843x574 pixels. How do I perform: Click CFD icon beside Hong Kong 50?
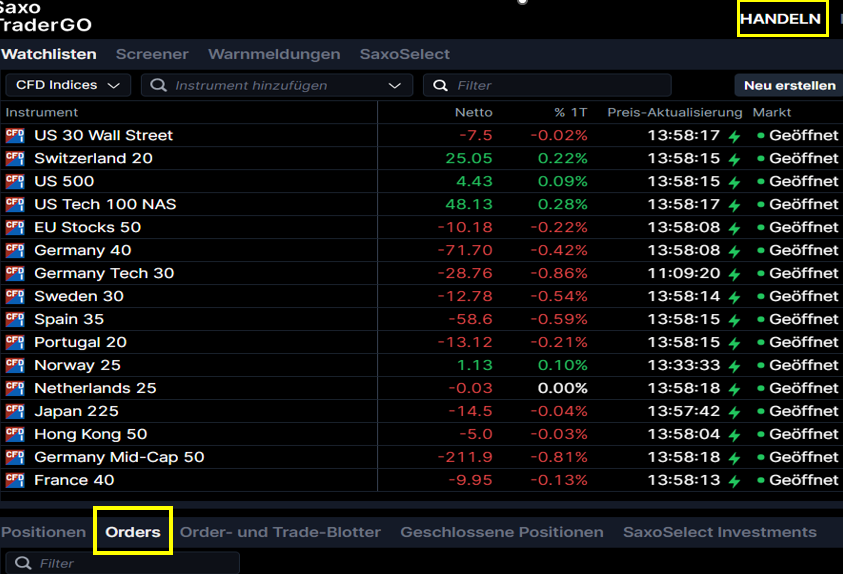coord(15,434)
